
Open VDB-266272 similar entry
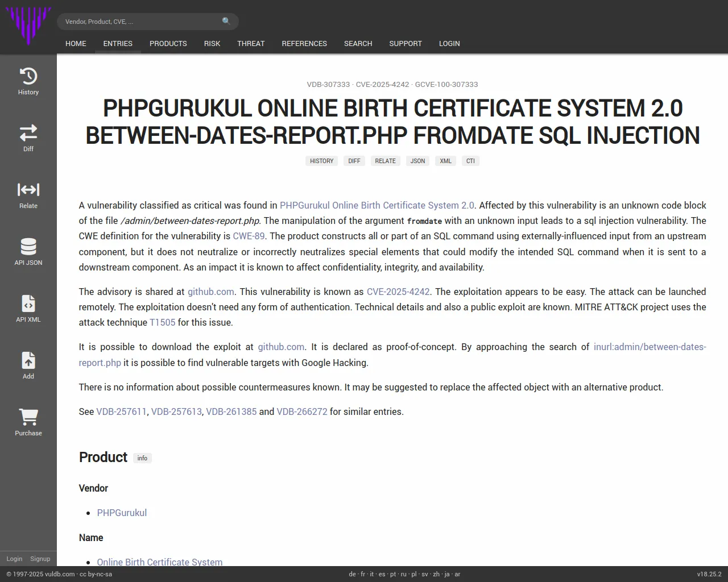tap(302, 411)
